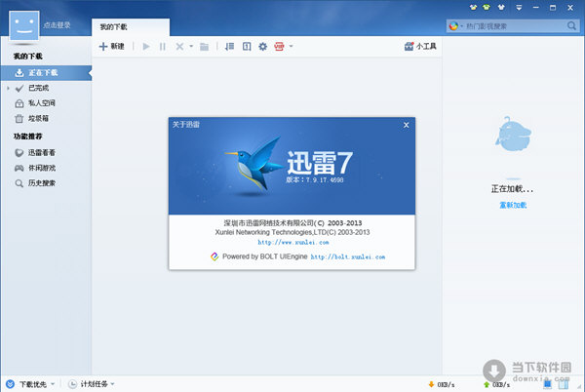This screenshot has height=392, width=585.
Task: Click the 我的下载 sidebar heading
Action: 28,57
